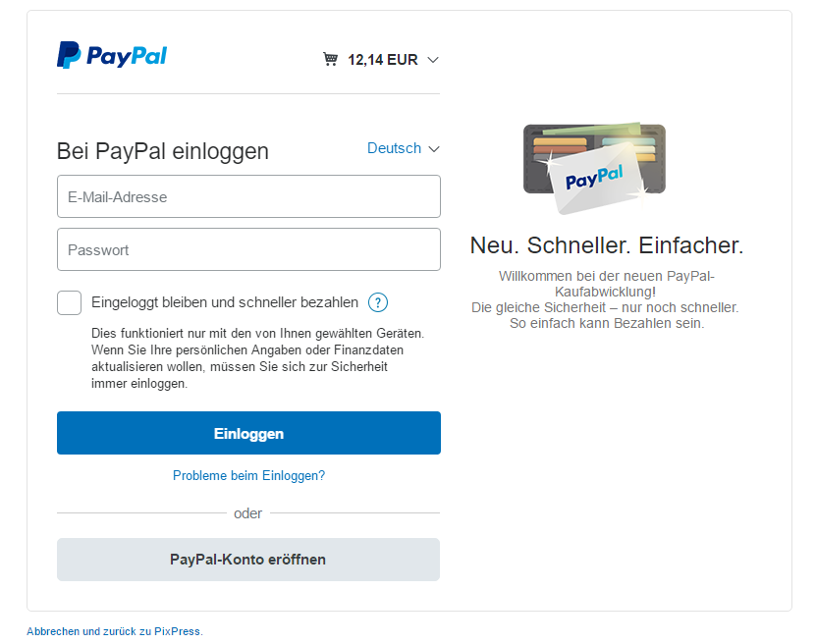This screenshot has width=816, height=644.
Task: Focus the E-Mail-Adresse input field
Action: coord(248,196)
